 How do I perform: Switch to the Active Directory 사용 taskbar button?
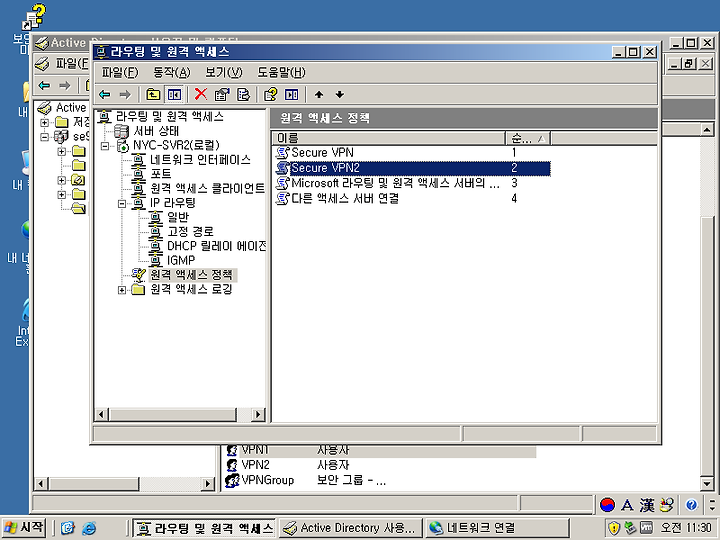[x=351, y=528]
